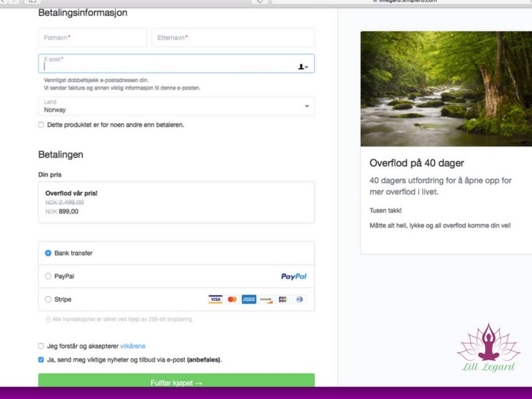Select Stripe as payment method

[x=48, y=299]
